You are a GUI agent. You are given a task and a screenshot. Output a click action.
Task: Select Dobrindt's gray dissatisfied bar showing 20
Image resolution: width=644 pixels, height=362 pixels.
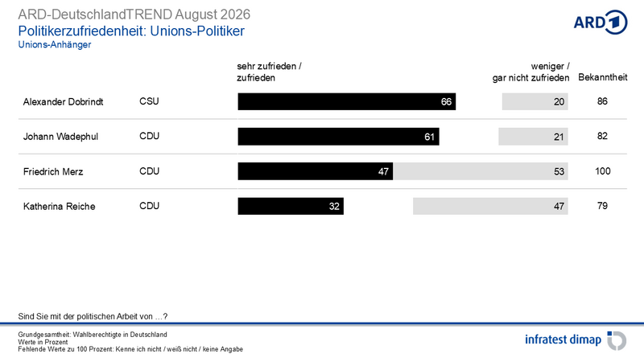click(x=535, y=102)
